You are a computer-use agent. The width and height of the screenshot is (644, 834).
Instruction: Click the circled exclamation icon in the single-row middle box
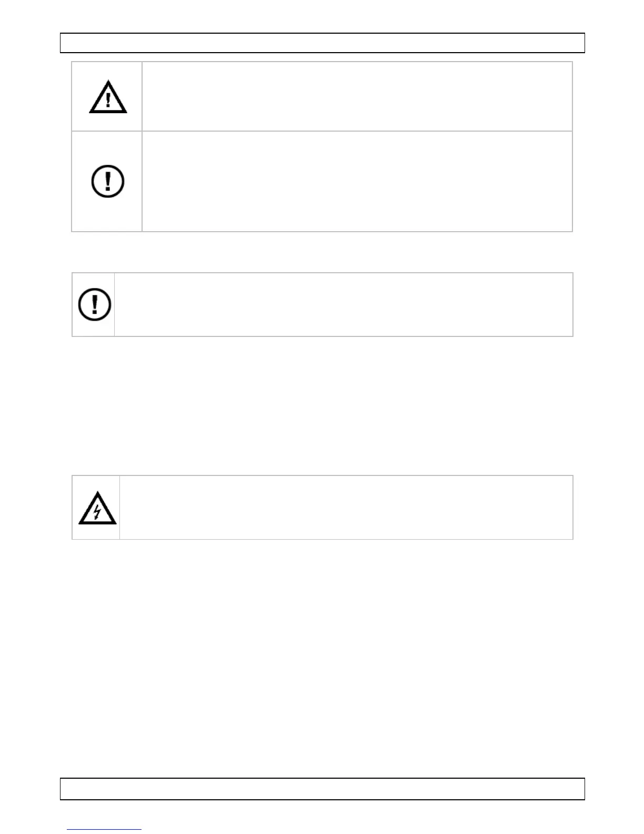point(95,305)
